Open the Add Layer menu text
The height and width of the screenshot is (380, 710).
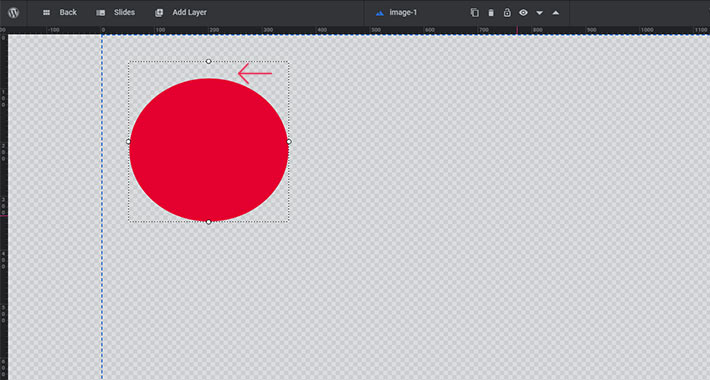[x=189, y=13]
